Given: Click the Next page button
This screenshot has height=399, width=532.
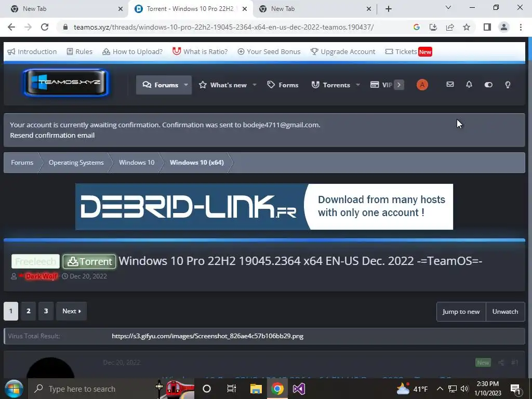Looking at the screenshot, I should click(x=71, y=311).
